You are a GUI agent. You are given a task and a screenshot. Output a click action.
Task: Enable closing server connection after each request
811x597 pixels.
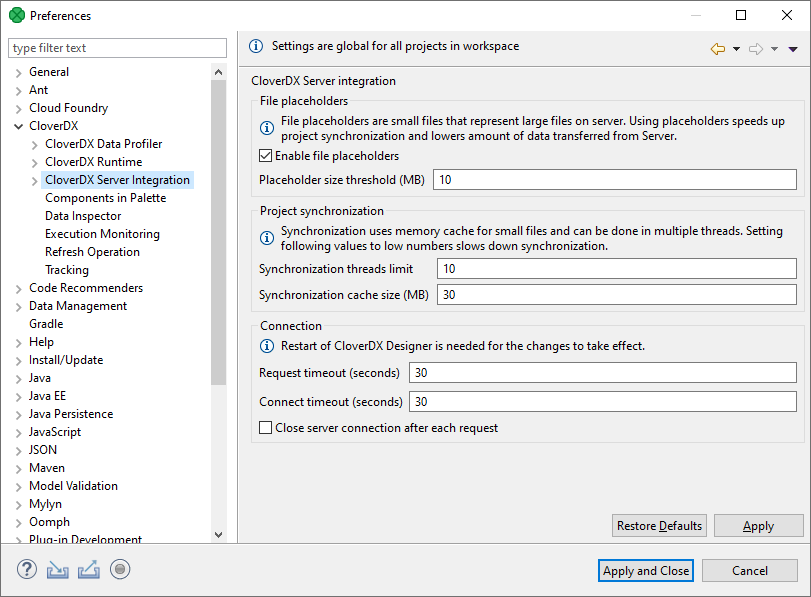pos(266,427)
